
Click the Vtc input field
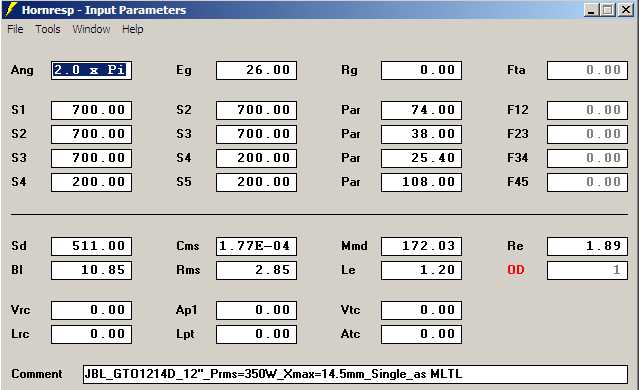tap(421, 310)
